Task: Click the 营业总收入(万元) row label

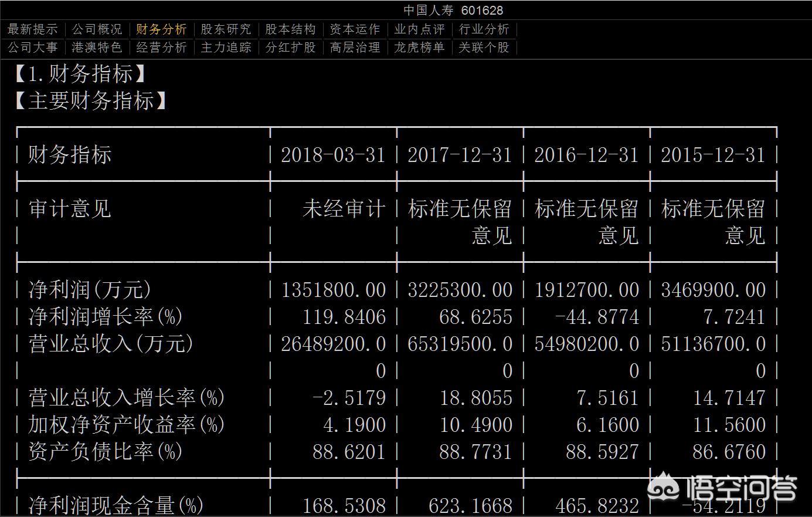Action: 111,344
